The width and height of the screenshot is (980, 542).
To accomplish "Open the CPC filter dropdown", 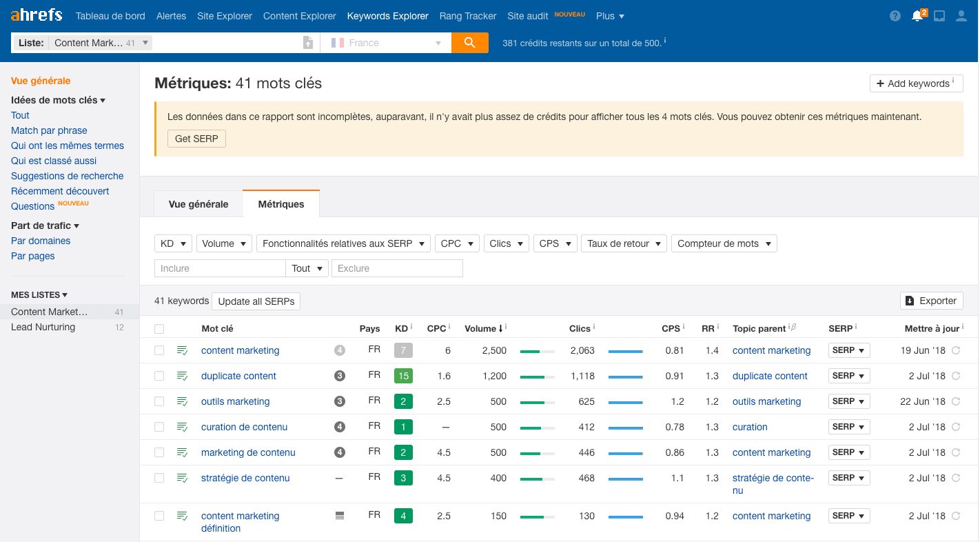I will click(457, 243).
